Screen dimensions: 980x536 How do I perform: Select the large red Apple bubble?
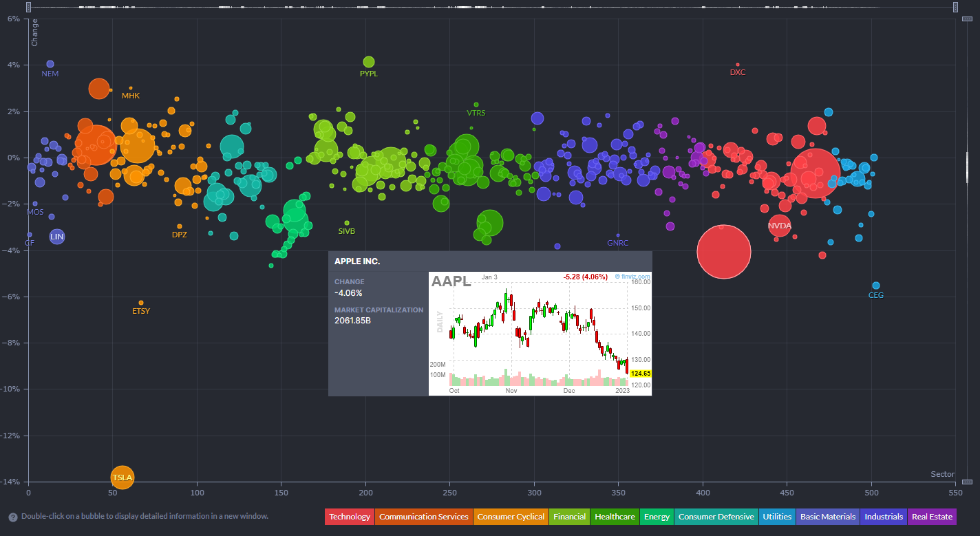point(723,252)
